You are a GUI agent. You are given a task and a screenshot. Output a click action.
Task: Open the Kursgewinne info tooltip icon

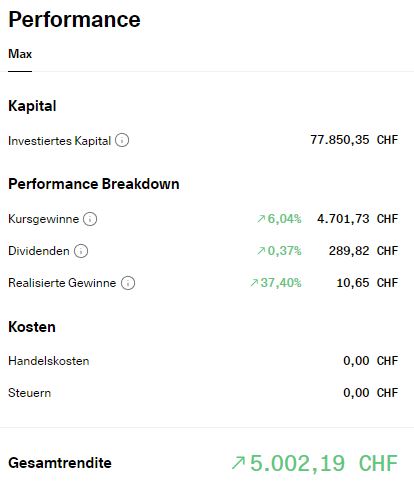click(90, 219)
